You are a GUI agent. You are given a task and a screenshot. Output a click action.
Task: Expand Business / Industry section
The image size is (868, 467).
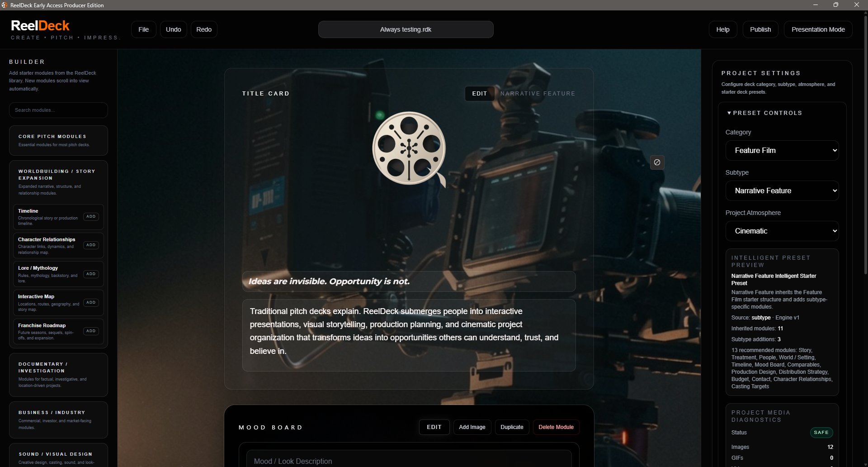click(58, 419)
